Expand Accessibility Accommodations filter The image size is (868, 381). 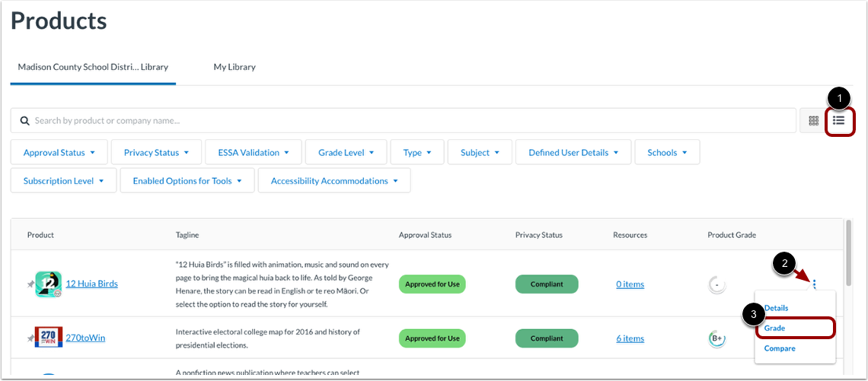click(334, 181)
